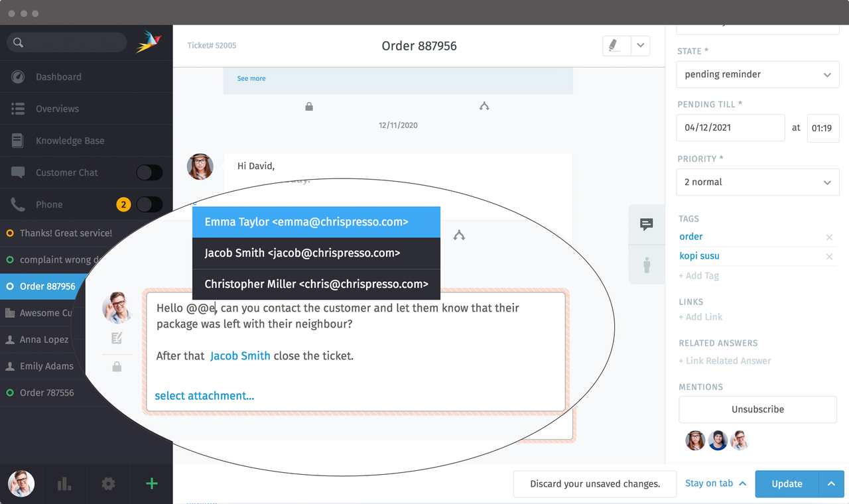Open the chevron menu beside Update
The width and height of the screenshot is (849, 504).
point(831,483)
